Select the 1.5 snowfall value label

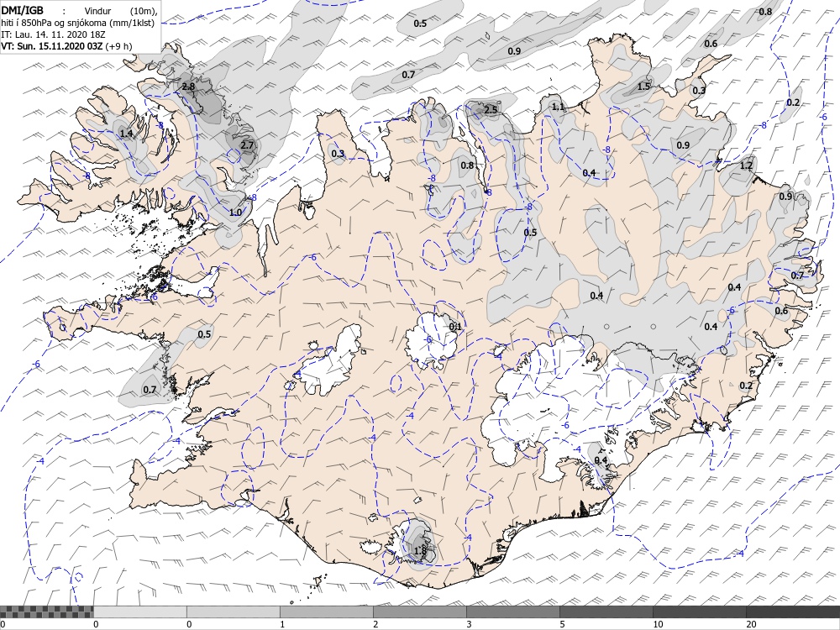pyautogui.click(x=644, y=87)
